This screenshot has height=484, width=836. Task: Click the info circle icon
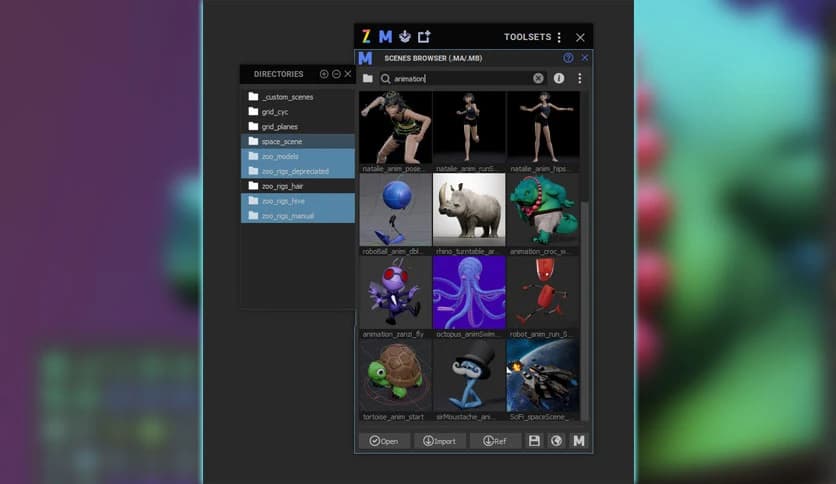click(x=559, y=78)
